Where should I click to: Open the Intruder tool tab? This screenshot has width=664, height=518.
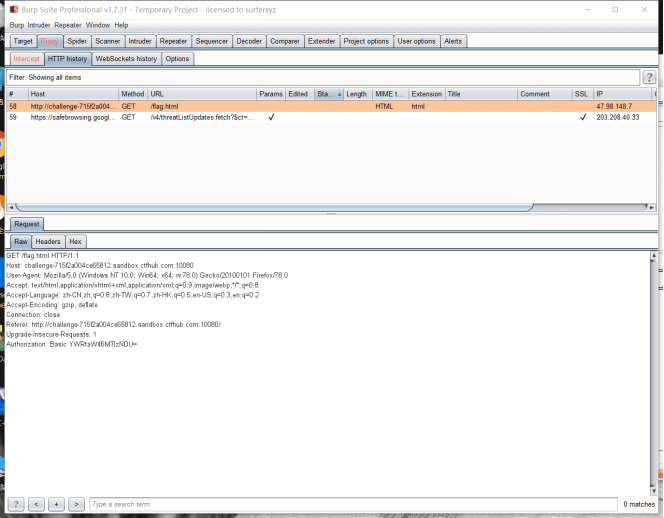140,41
